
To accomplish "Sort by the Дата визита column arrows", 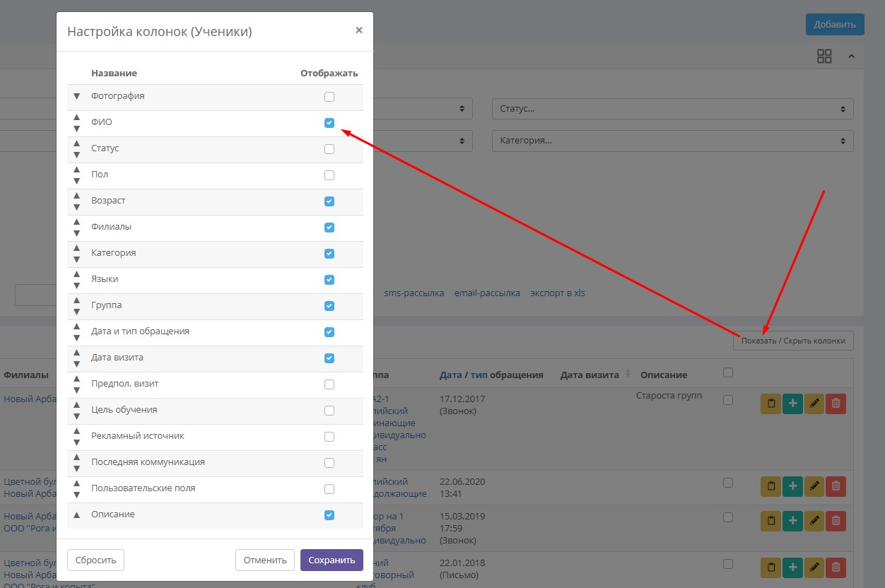I will click(628, 375).
